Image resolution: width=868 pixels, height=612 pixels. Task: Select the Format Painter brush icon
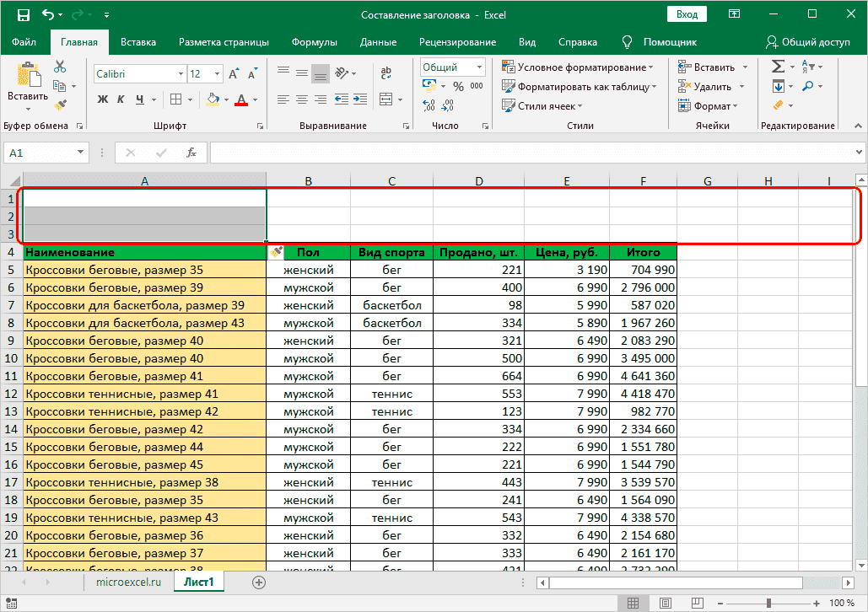click(x=60, y=105)
